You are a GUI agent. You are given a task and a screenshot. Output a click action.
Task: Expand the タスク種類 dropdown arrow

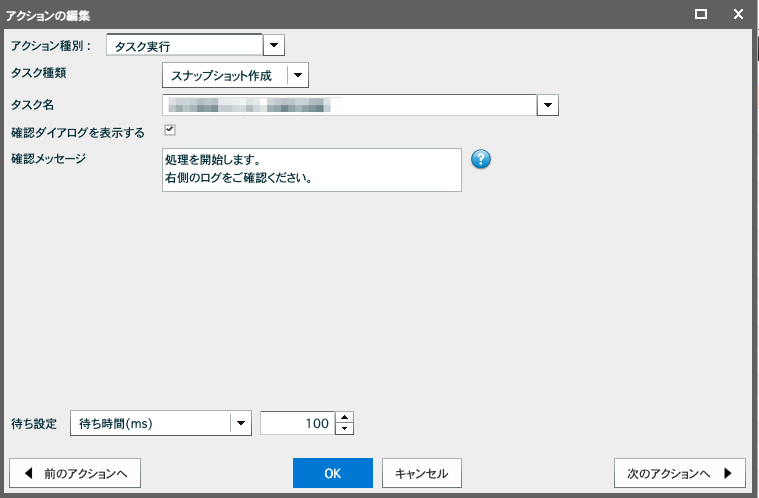[x=298, y=75]
